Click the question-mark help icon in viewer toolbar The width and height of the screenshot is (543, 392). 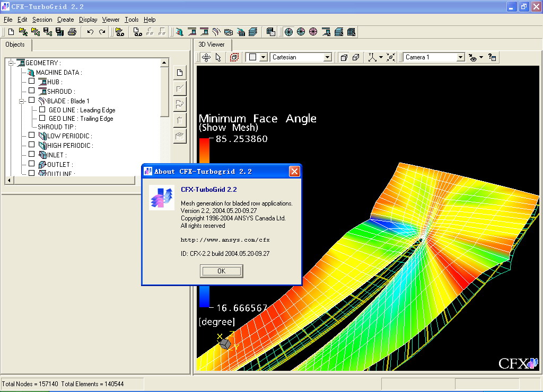pyautogui.click(x=492, y=57)
